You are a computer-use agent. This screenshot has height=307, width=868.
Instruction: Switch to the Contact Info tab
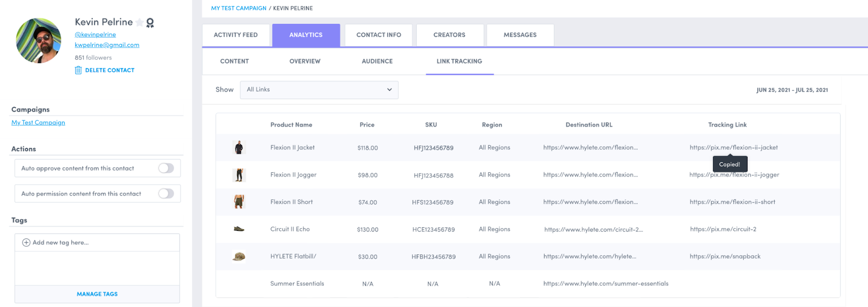click(379, 35)
